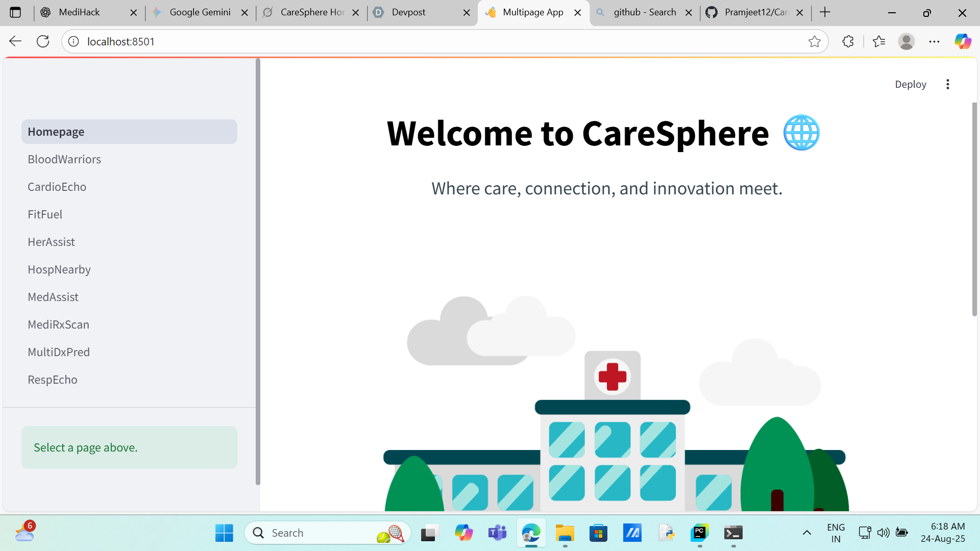Click the browser Refresh icon

pyautogui.click(x=43, y=41)
